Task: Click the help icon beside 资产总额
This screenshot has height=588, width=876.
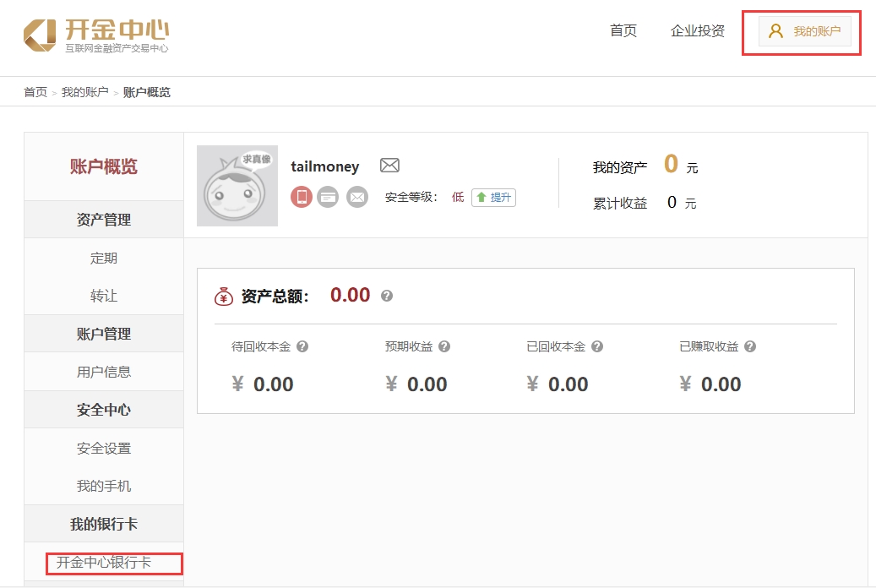Action: (x=387, y=296)
